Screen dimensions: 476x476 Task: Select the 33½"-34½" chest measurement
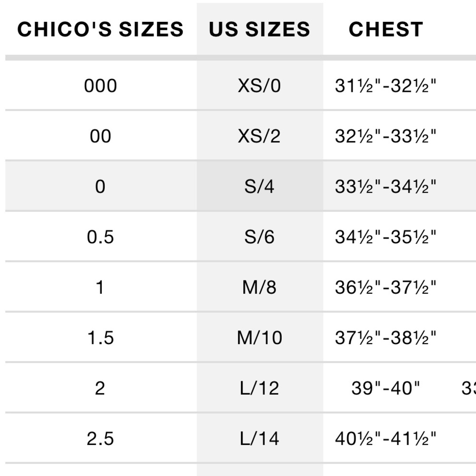coord(386,187)
